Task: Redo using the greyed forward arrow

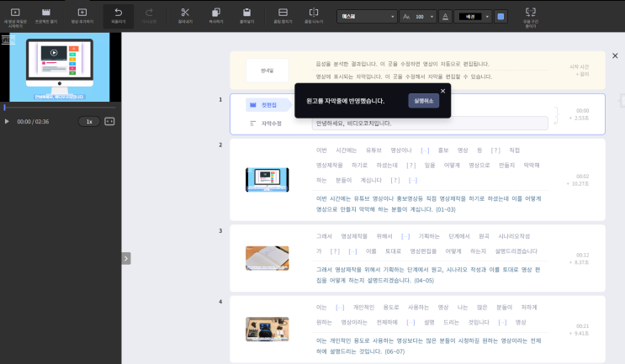Action: (x=149, y=16)
